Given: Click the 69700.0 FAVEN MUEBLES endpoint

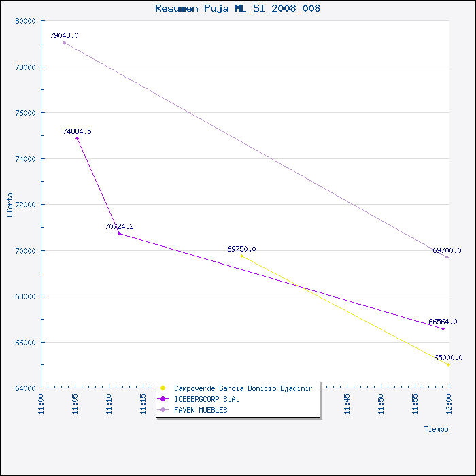Looking at the screenshot, I should [x=447, y=258].
